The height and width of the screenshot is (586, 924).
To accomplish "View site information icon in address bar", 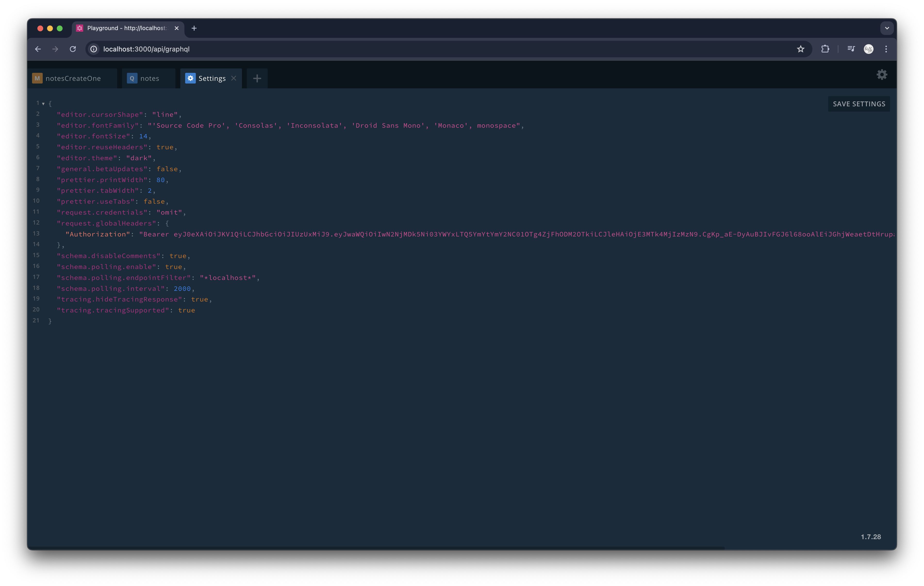I will pos(94,49).
